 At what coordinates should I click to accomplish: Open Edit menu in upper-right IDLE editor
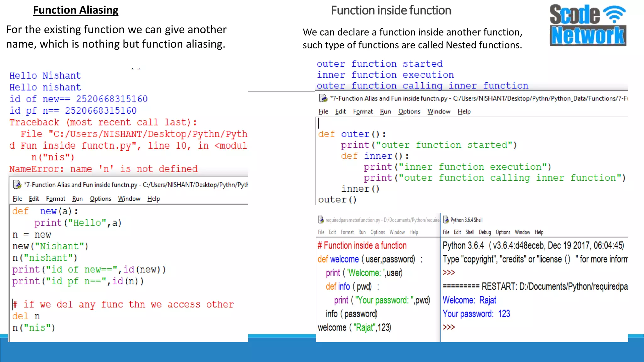pos(340,112)
